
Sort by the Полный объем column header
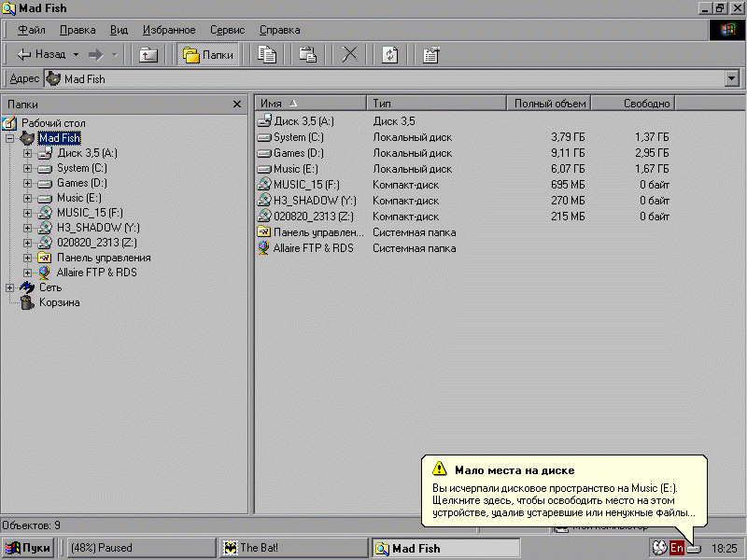tap(549, 104)
